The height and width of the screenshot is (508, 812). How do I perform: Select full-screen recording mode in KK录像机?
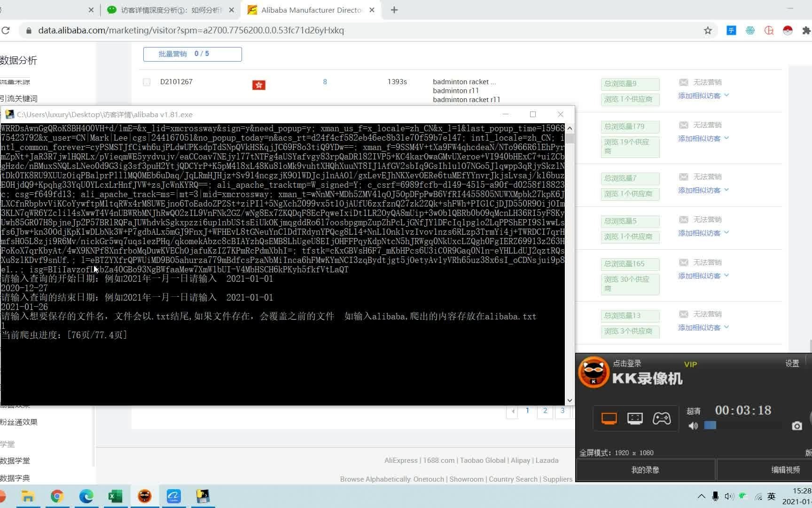coord(609,418)
